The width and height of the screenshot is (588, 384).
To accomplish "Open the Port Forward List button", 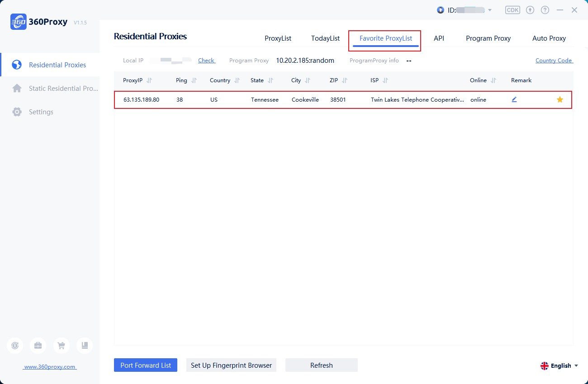I will coord(146,365).
